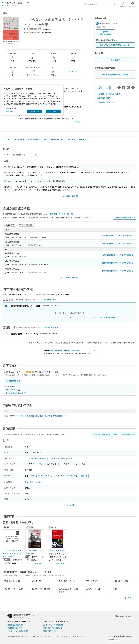Expand すべて見る under the summary text
The height and width of the screenshot is (644, 139).
coord(78,122)
